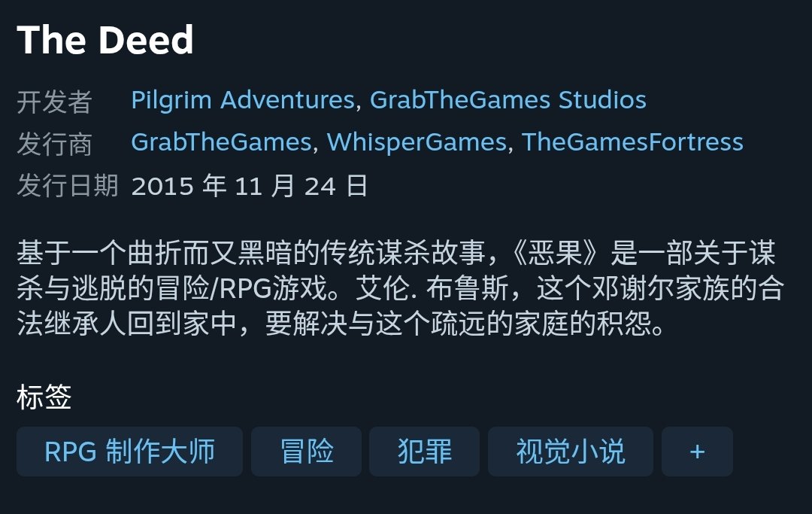Click the description's last line ending in 积怨
Image resolution: width=812 pixels, height=514 pixels.
coord(341,324)
